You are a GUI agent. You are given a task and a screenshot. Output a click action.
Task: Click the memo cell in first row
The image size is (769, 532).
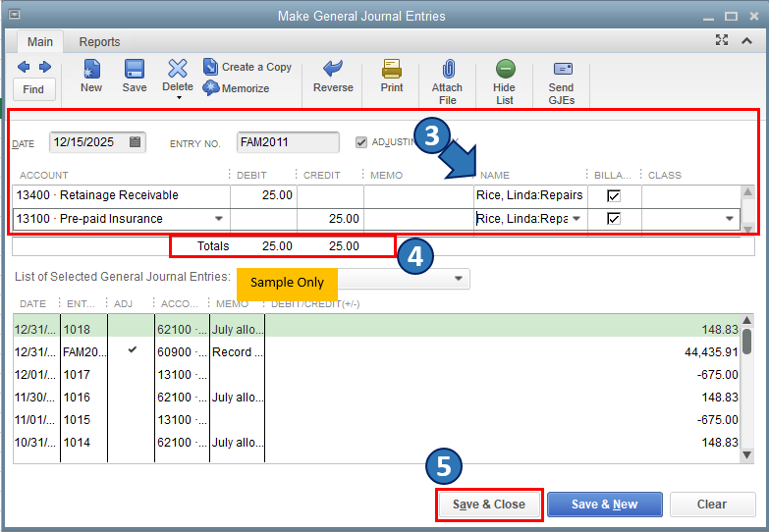pyautogui.click(x=418, y=195)
